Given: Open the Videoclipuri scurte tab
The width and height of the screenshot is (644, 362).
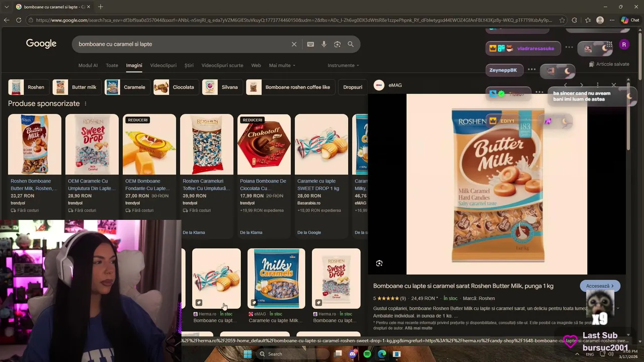Looking at the screenshot, I should tap(222, 65).
